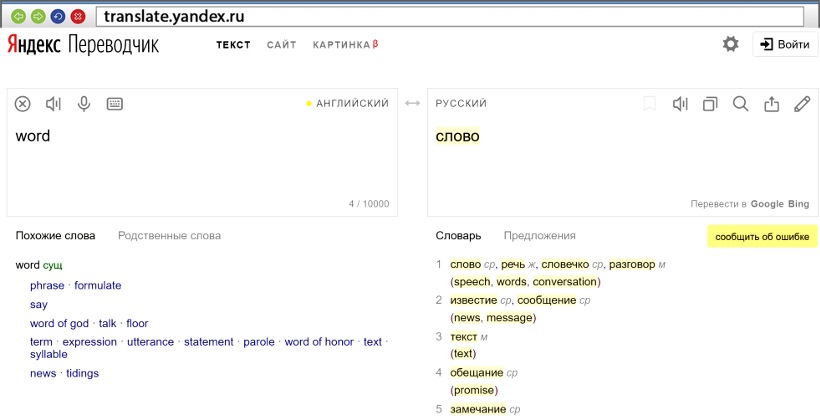
Task: Switch to the Картинка tab
Action: [345, 45]
